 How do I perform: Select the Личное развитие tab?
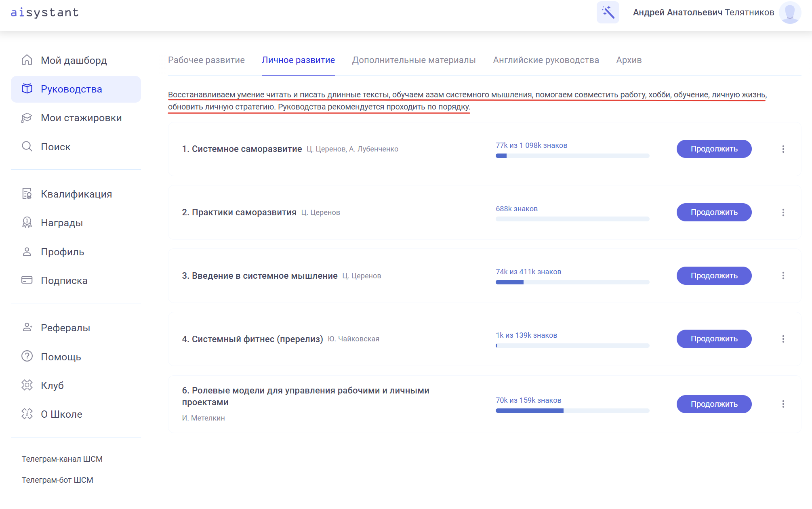pos(298,60)
